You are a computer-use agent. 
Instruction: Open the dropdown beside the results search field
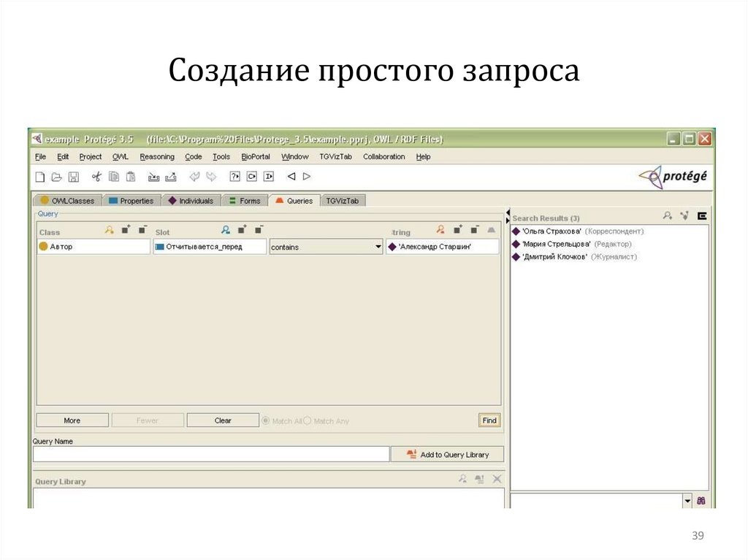coord(687,501)
